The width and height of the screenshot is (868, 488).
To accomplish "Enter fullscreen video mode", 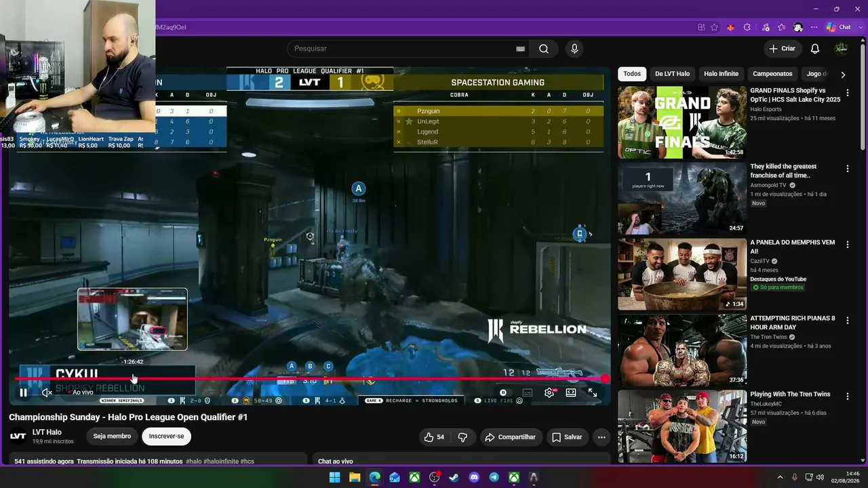I will point(593,392).
